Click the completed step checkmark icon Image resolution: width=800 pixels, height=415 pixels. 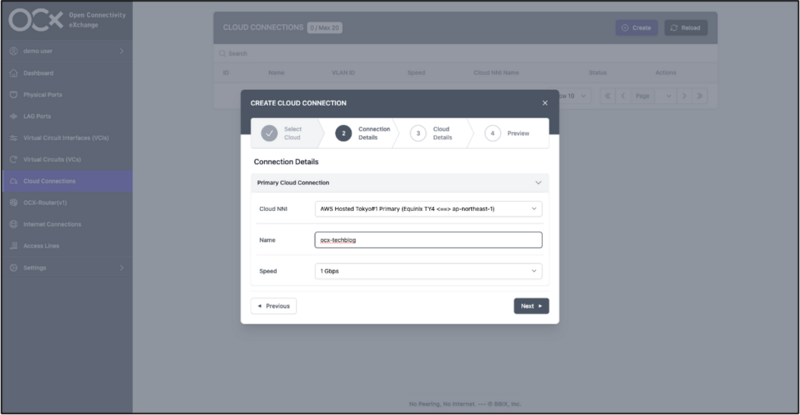coord(269,133)
